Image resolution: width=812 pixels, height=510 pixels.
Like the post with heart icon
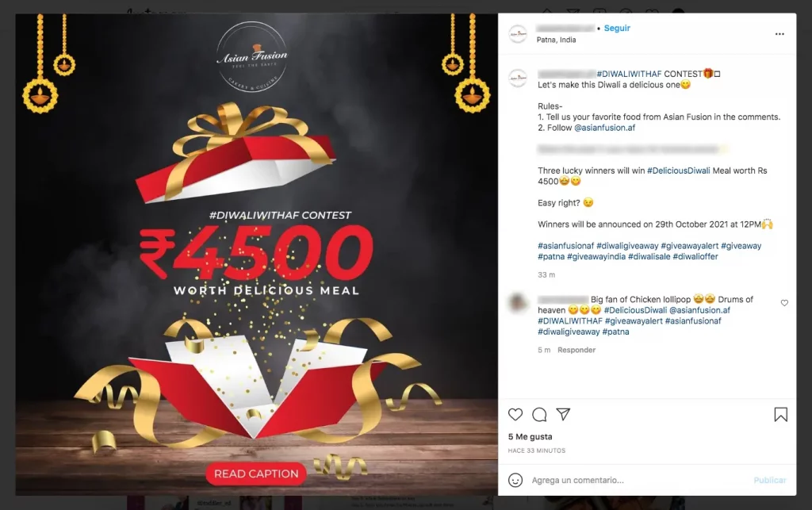[x=515, y=414]
